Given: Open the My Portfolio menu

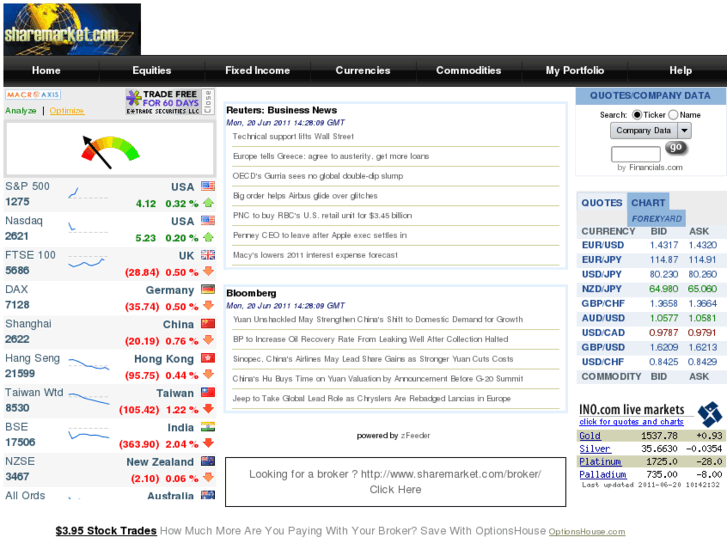Looking at the screenshot, I should [x=574, y=71].
